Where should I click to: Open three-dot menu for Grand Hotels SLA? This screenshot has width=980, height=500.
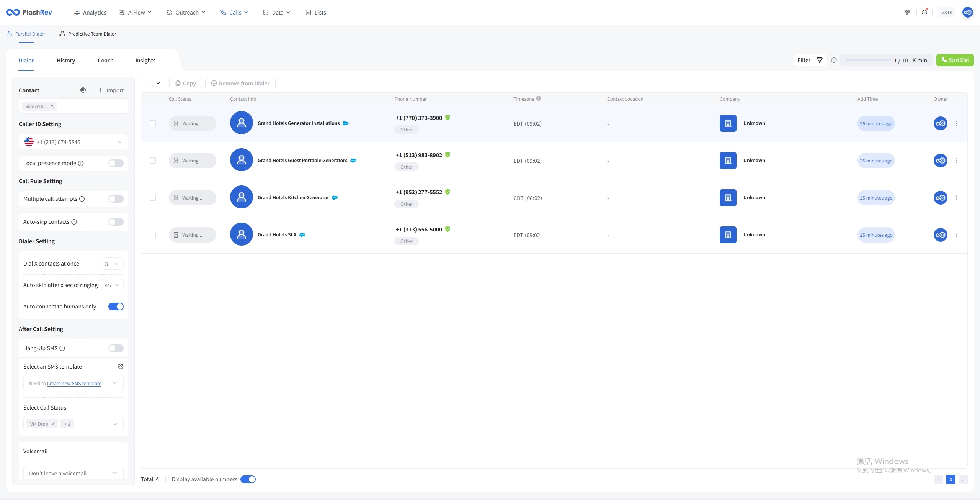pyautogui.click(x=956, y=235)
